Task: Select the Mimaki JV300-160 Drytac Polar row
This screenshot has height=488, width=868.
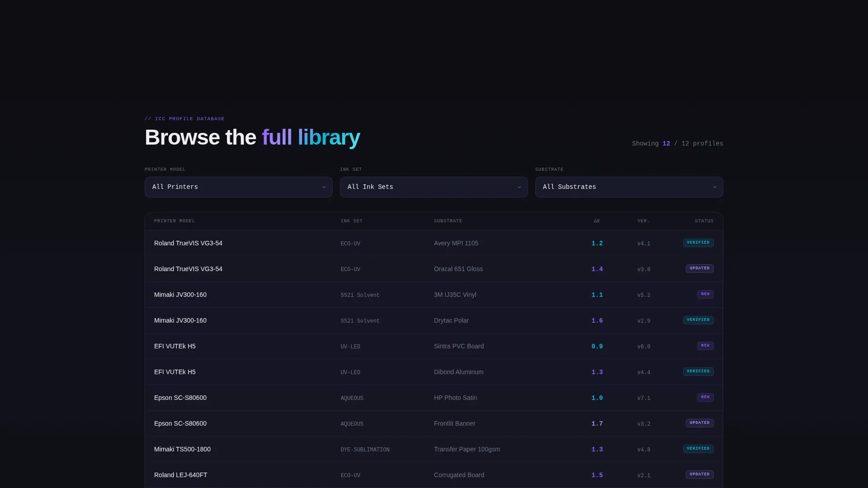Action: (x=434, y=320)
